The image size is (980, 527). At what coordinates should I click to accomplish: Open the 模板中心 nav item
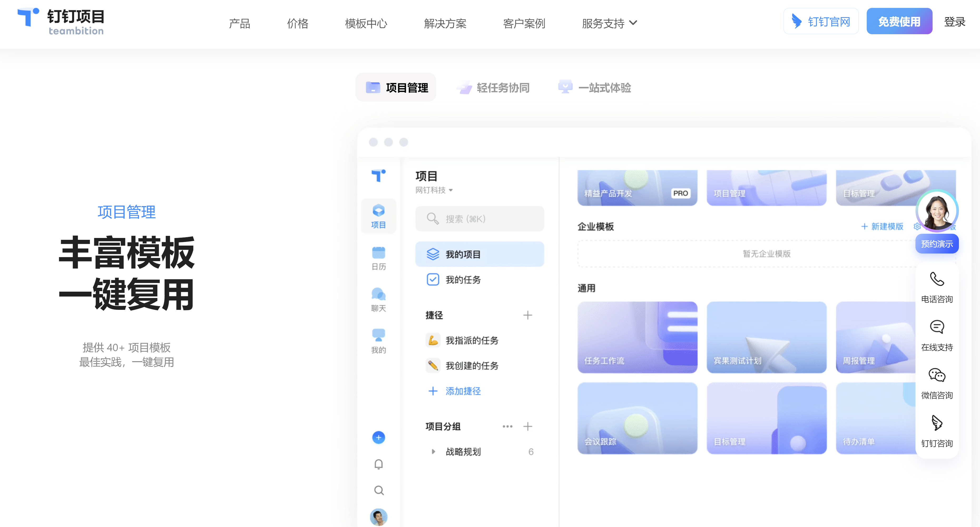click(366, 23)
